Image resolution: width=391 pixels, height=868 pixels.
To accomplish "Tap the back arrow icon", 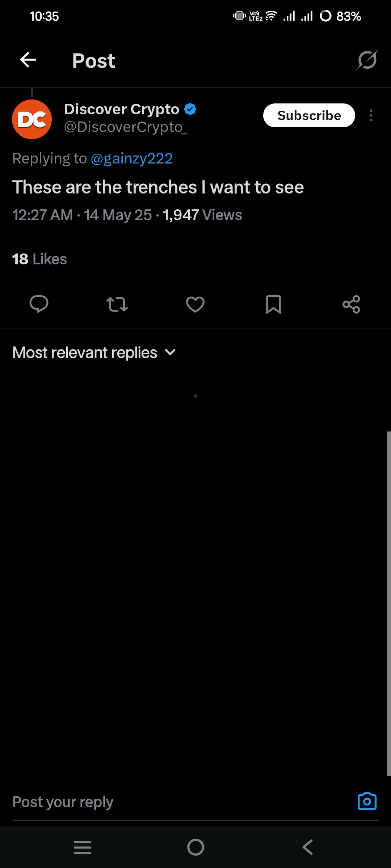I will pyautogui.click(x=28, y=60).
